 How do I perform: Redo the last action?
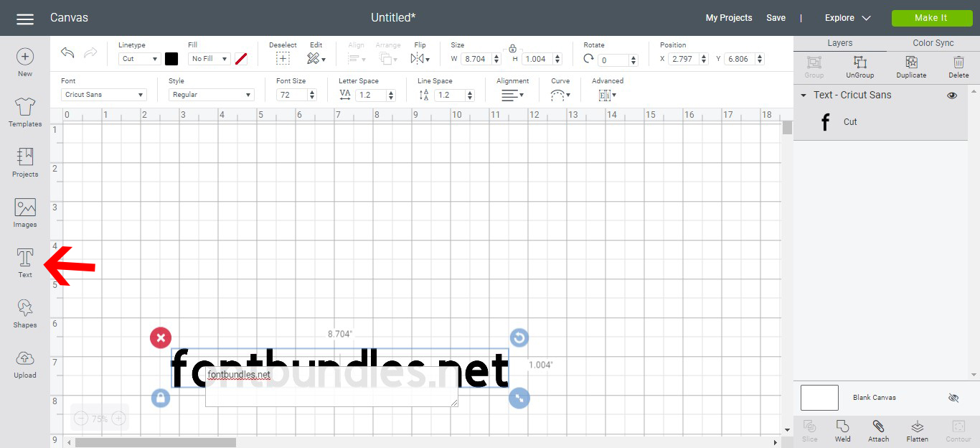pos(90,53)
